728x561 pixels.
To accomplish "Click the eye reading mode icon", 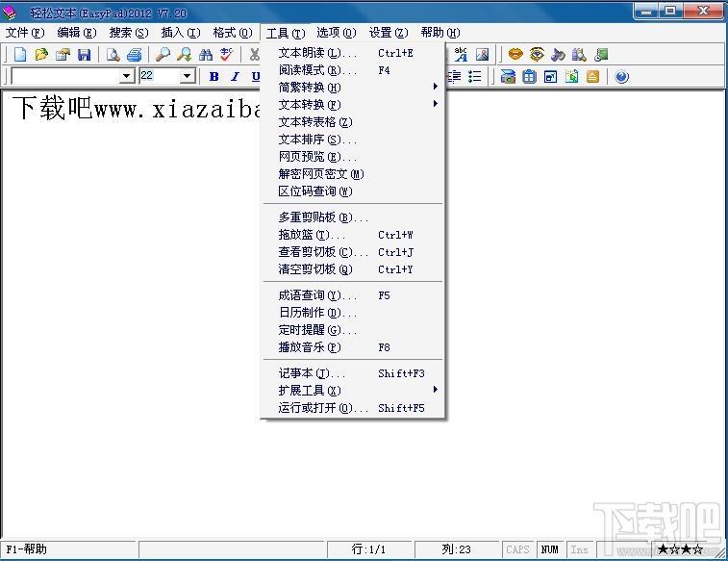I will pos(537,55).
